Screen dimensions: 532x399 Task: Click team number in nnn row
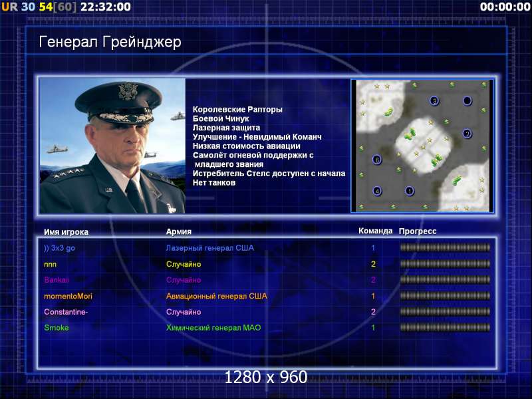pos(373,264)
